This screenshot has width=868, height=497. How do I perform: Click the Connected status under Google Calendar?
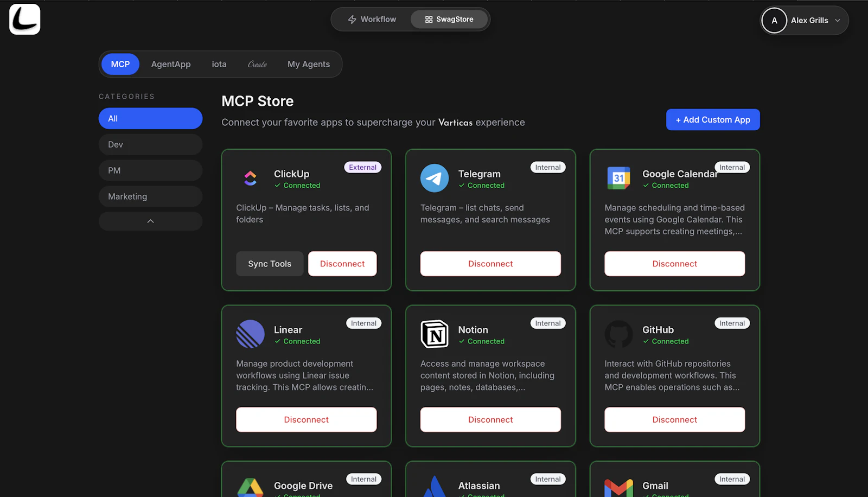[666, 186]
